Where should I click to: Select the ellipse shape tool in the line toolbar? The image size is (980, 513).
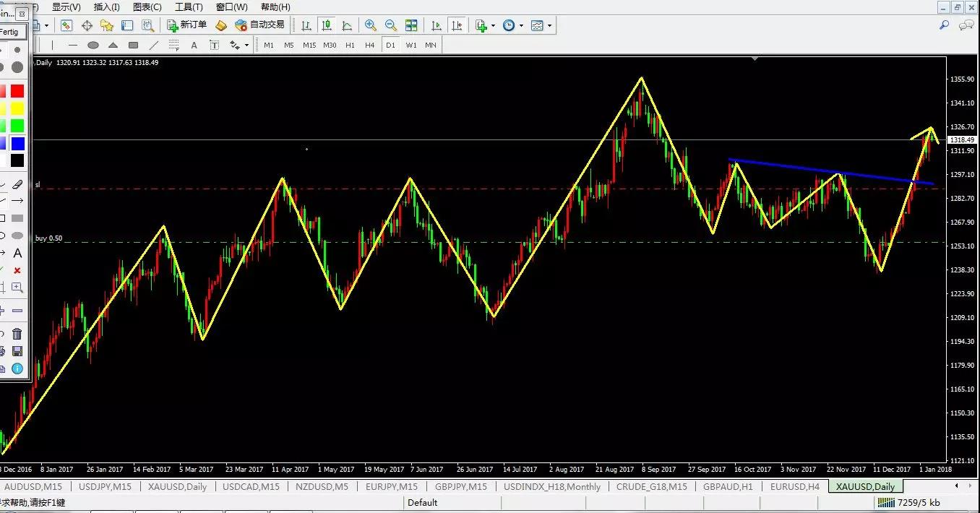click(x=93, y=45)
